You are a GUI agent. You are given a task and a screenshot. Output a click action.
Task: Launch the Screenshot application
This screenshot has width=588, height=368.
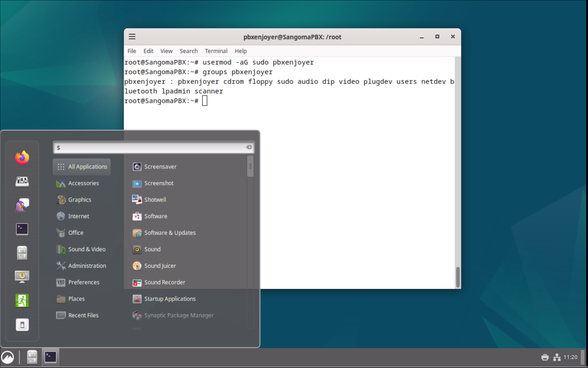(x=159, y=183)
